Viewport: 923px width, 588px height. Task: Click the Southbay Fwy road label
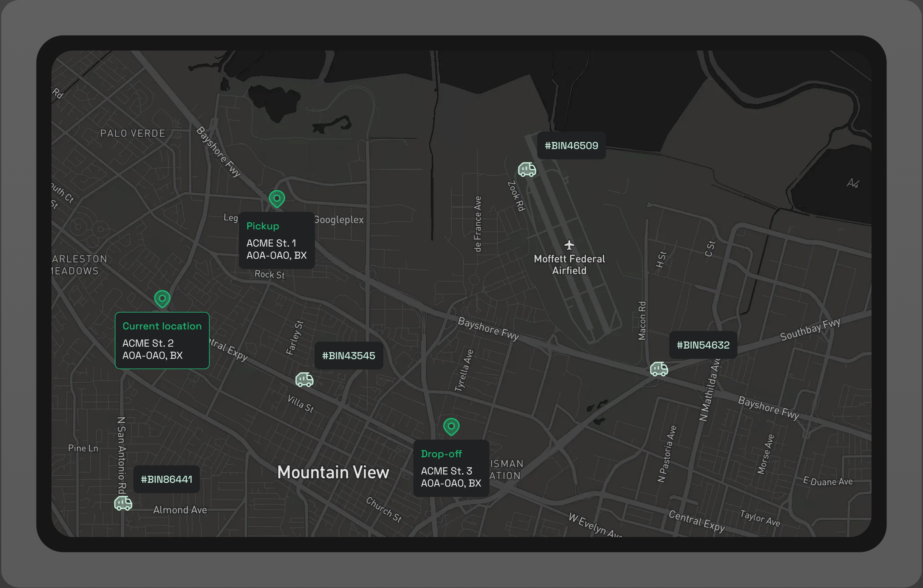[810, 329]
